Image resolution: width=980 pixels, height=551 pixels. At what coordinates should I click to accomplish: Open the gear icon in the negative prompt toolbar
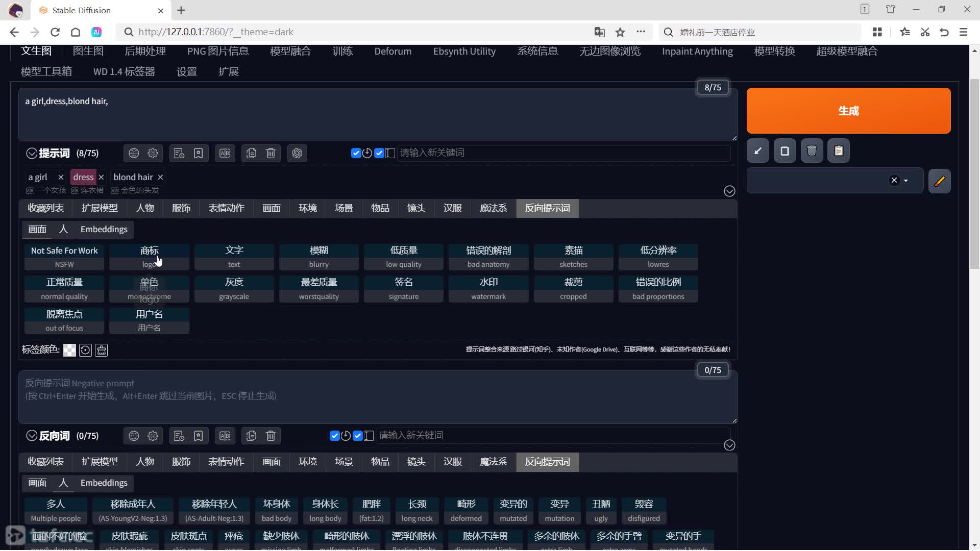(x=153, y=436)
